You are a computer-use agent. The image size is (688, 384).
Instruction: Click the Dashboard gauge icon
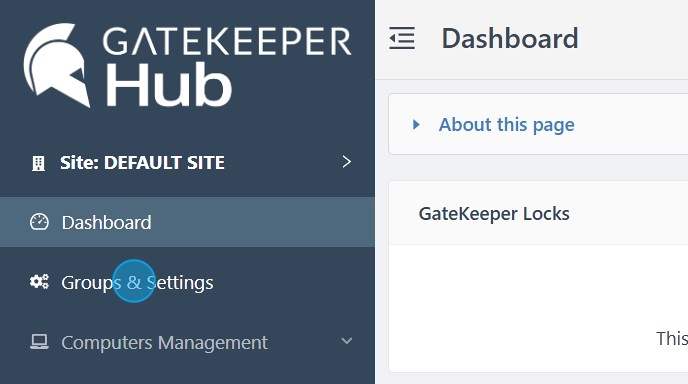click(39, 222)
